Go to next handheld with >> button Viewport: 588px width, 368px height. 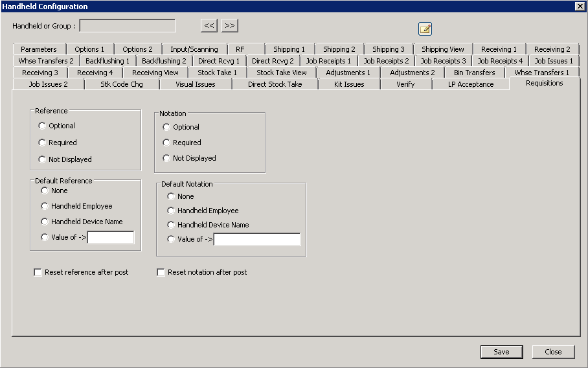coord(230,25)
